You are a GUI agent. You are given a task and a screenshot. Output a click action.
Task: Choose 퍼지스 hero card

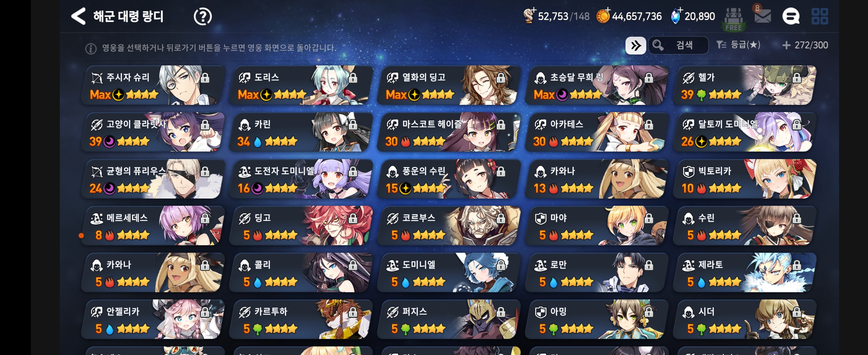(x=448, y=319)
